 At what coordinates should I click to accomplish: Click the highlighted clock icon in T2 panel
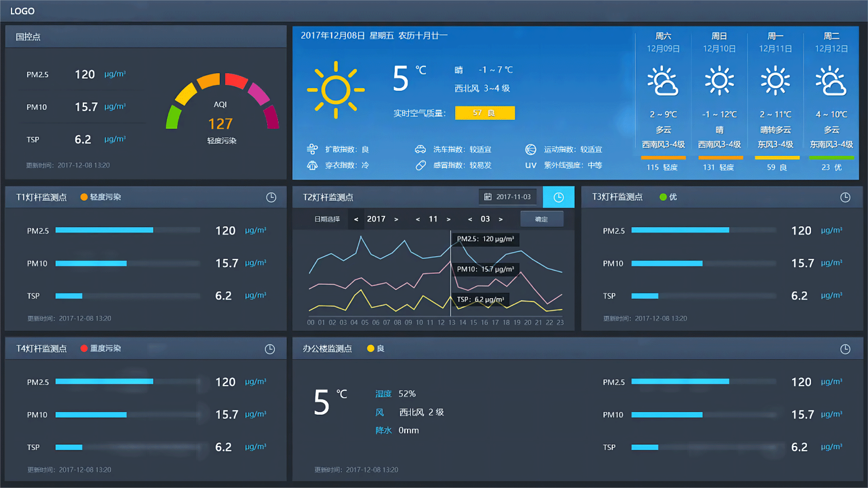[x=558, y=197]
